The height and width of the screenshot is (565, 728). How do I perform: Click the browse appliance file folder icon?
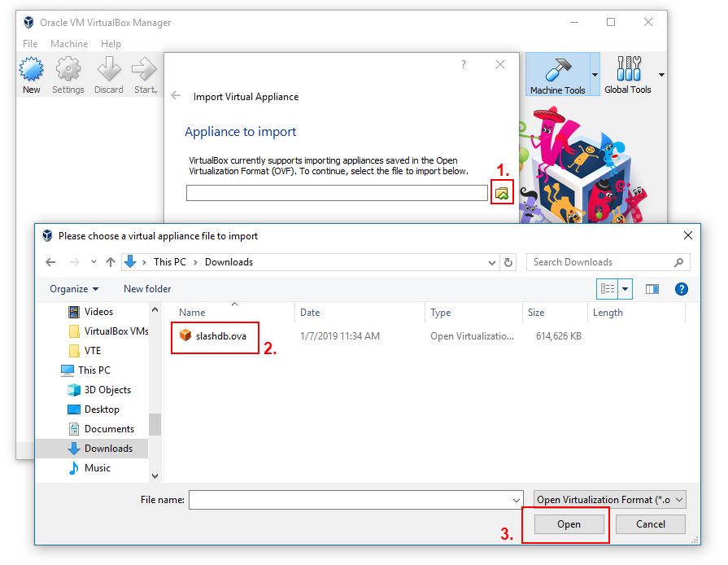pos(502,193)
